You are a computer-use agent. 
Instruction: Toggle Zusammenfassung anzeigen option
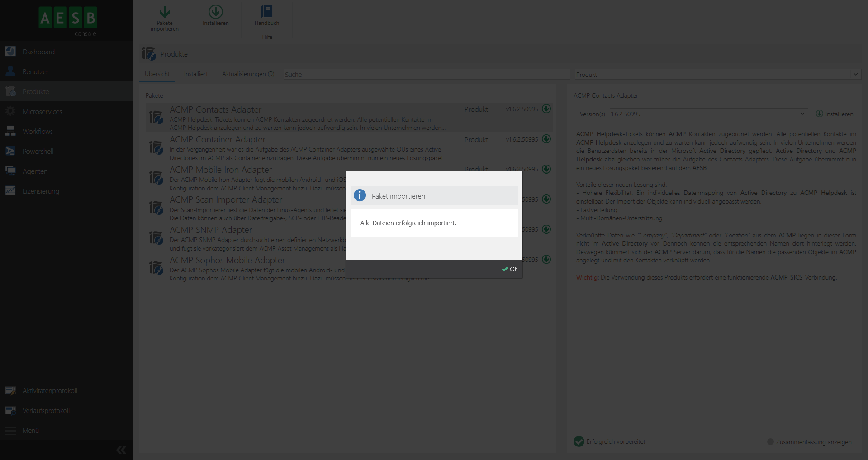771,442
